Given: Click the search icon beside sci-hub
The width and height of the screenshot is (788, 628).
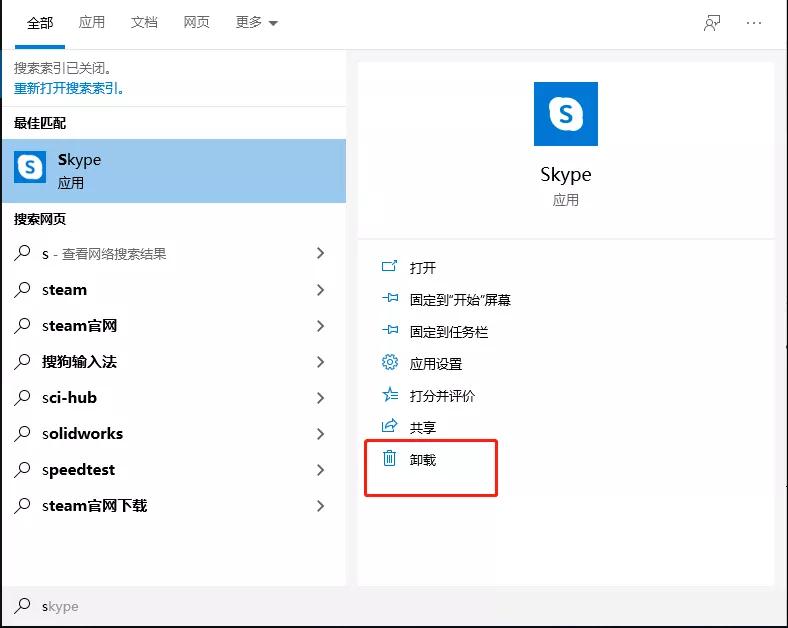Looking at the screenshot, I should [22, 397].
